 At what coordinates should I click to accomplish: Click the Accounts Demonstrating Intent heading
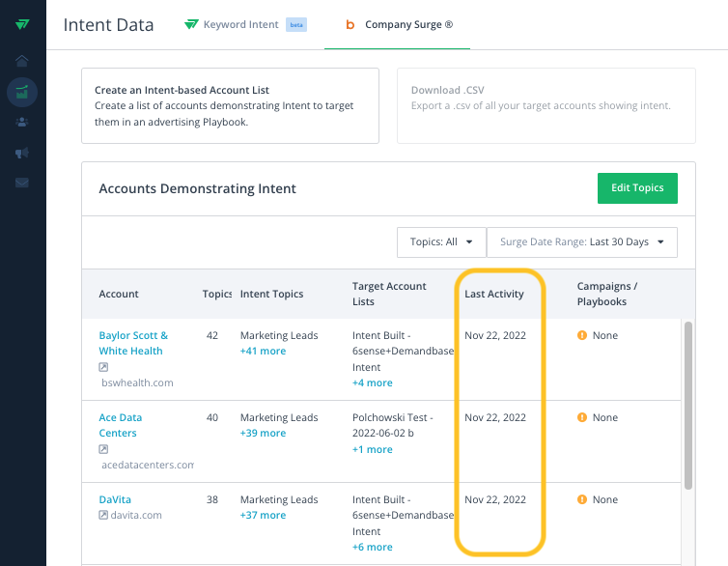click(x=197, y=189)
